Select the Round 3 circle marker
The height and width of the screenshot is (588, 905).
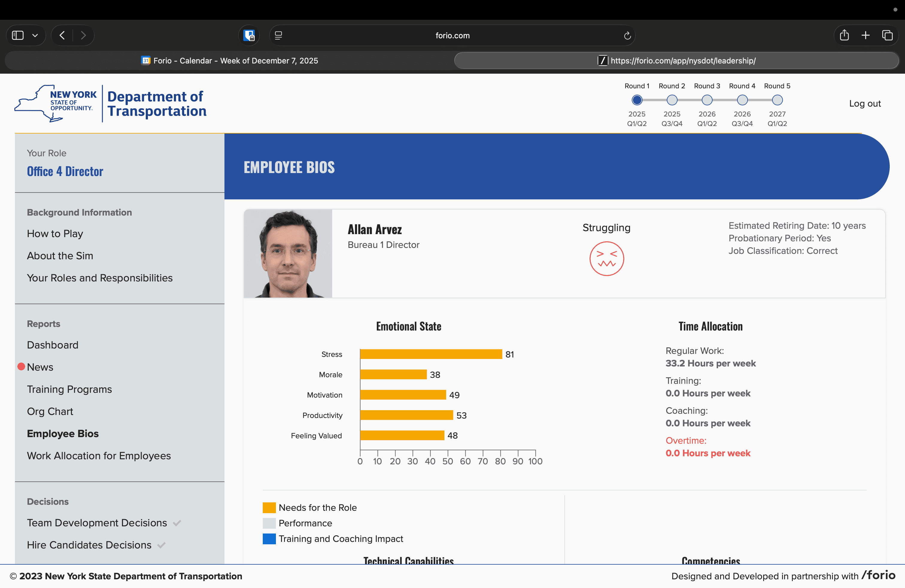(707, 100)
